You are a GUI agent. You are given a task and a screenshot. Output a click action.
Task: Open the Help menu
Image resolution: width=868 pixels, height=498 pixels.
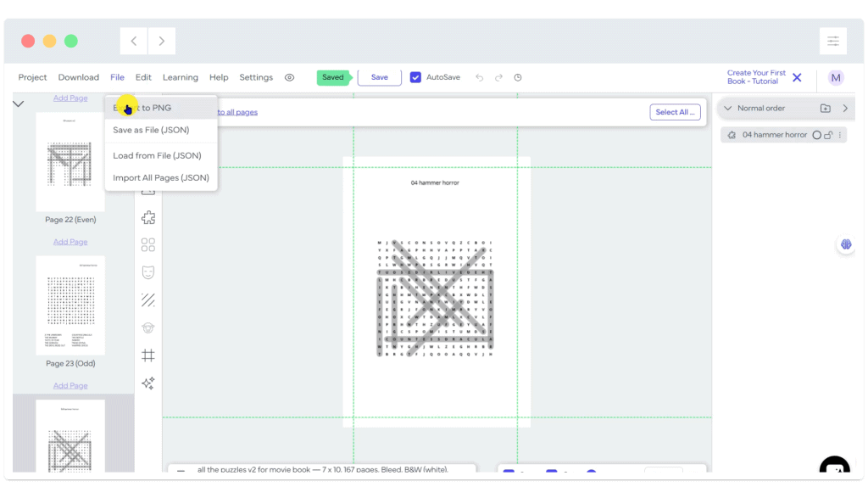(x=219, y=77)
